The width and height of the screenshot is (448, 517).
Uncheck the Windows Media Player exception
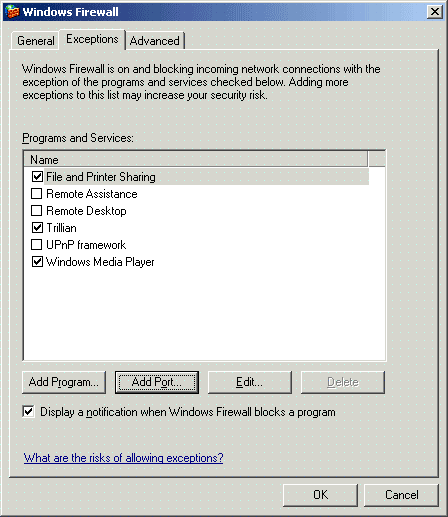37,261
